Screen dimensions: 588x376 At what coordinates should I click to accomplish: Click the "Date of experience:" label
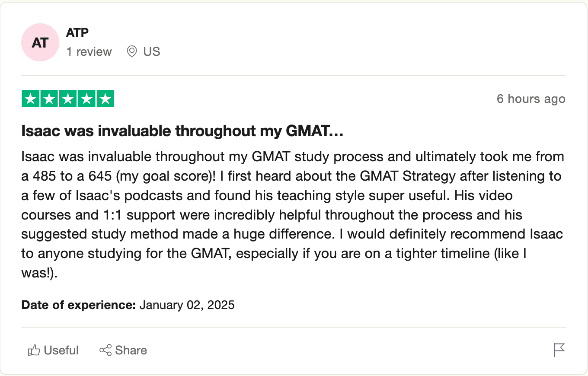79,305
